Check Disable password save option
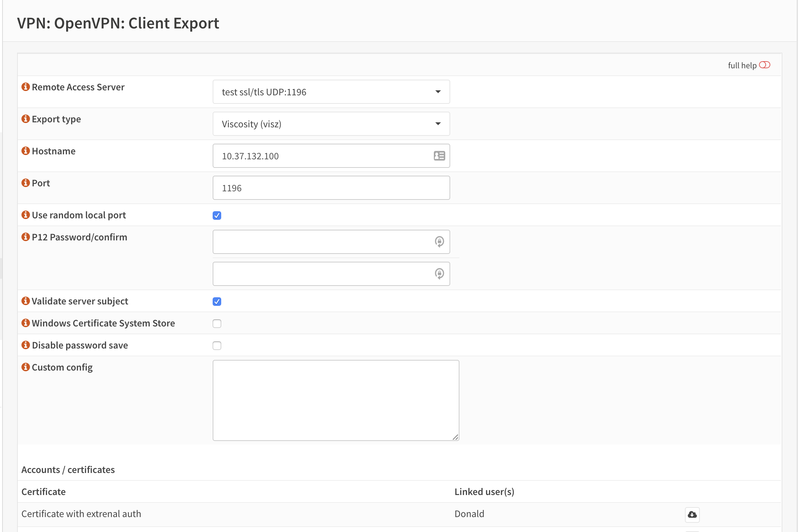 (x=217, y=346)
